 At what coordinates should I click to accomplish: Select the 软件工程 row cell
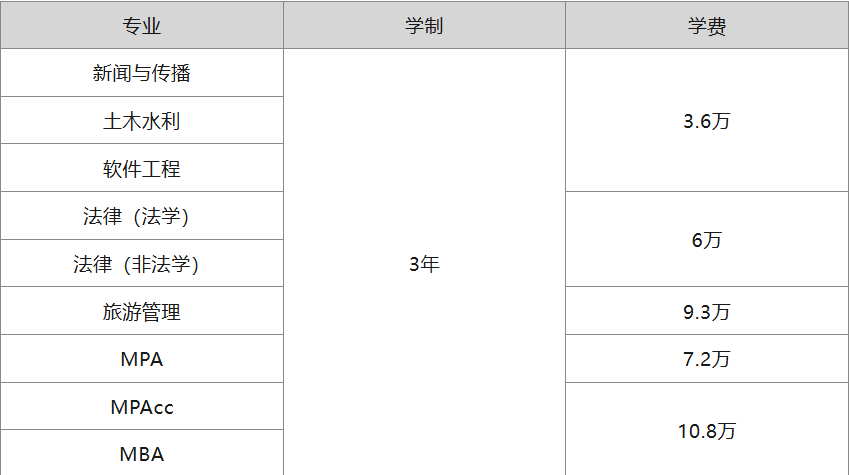coord(141,169)
